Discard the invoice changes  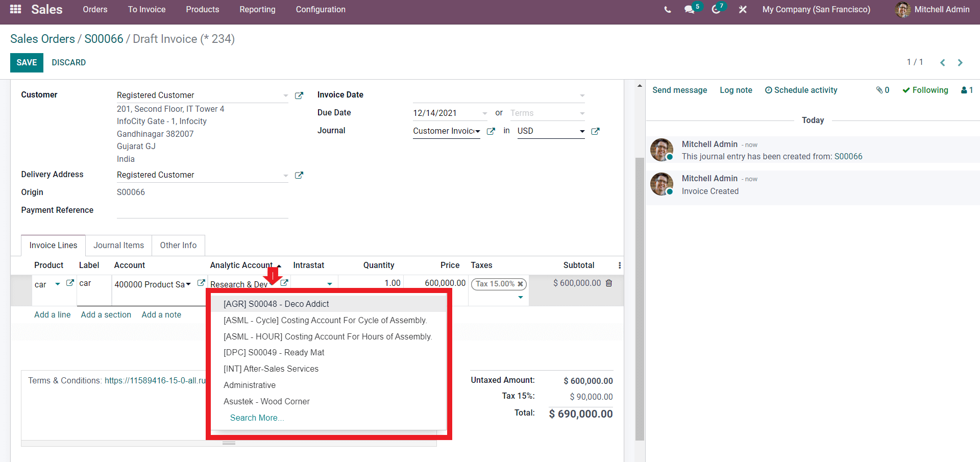69,62
